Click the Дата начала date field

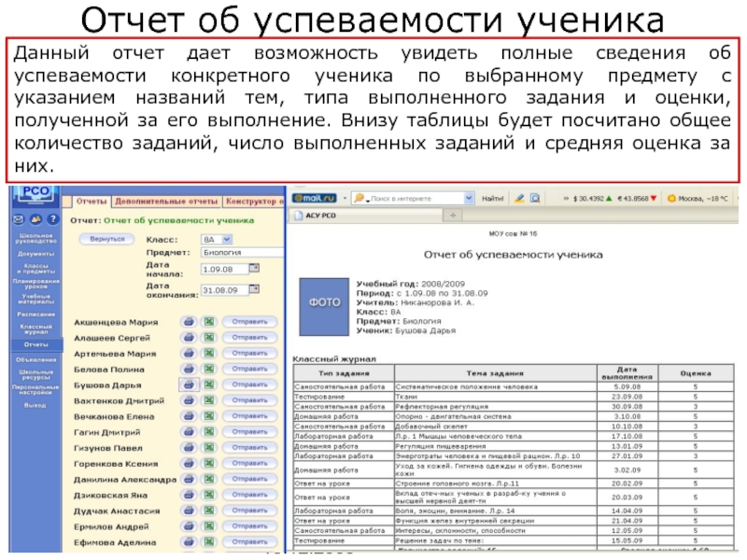pos(222,269)
